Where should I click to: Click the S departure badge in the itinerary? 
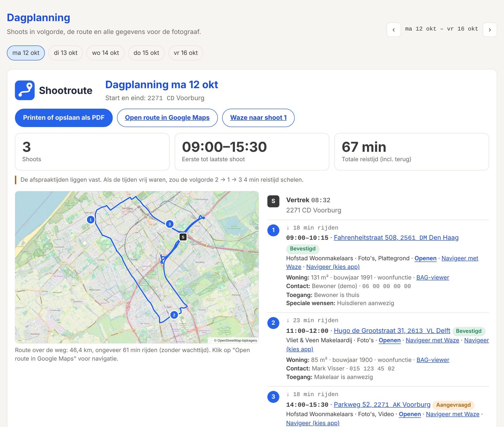click(x=273, y=201)
